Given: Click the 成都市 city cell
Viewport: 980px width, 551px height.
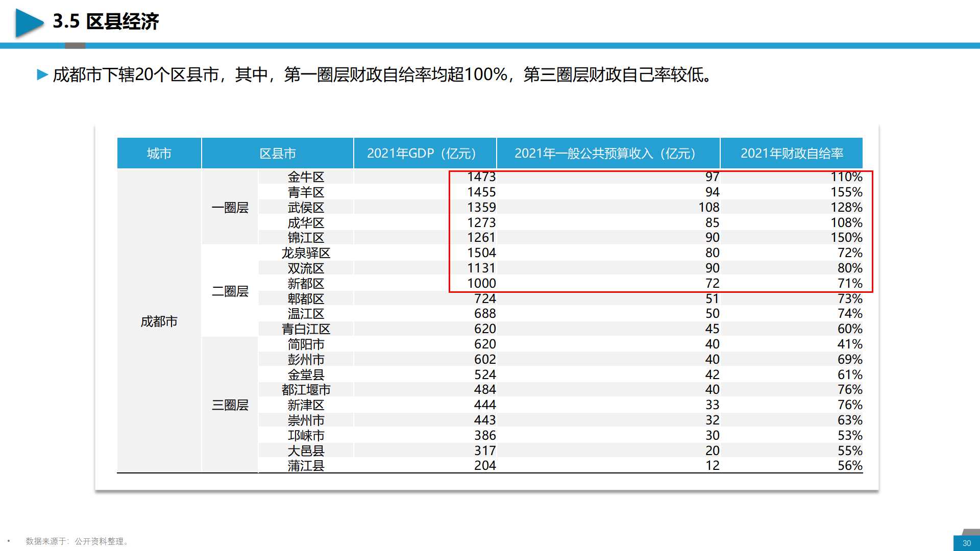Looking at the screenshot, I should [x=159, y=321].
